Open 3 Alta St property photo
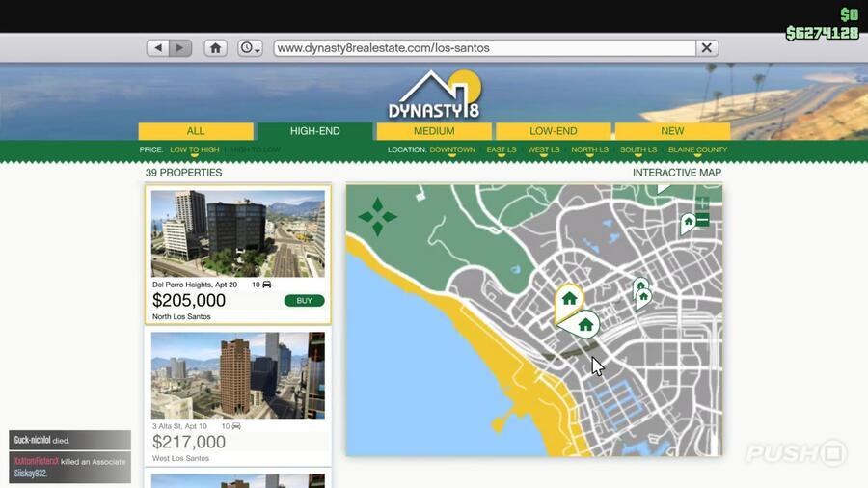 point(238,375)
